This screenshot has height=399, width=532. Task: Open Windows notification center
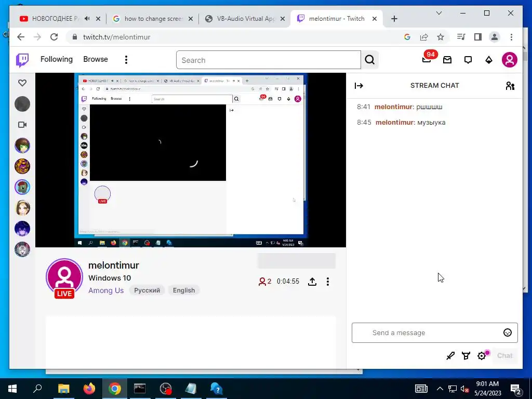(x=516, y=389)
